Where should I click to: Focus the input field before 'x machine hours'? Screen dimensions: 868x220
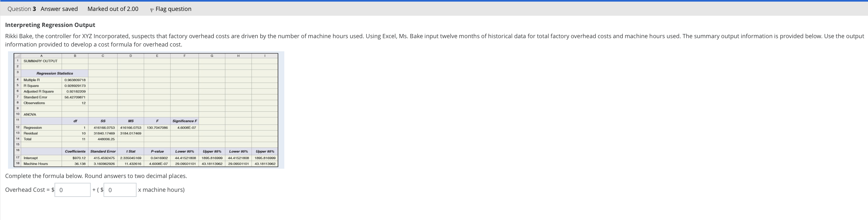(120, 190)
